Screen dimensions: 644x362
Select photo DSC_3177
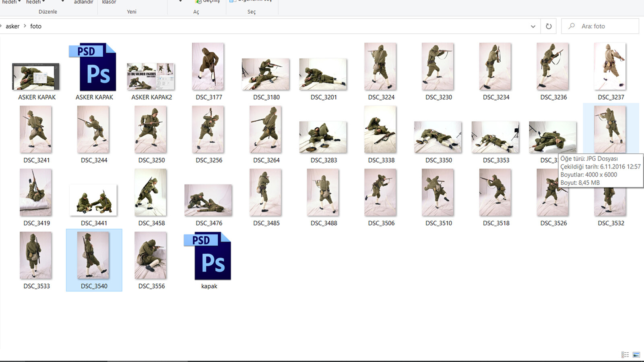[208, 66]
